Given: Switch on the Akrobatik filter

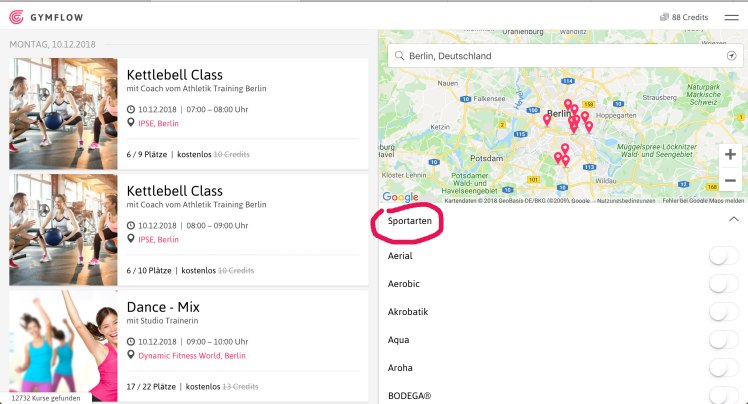Looking at the screenshot, I should coord(722,312).
